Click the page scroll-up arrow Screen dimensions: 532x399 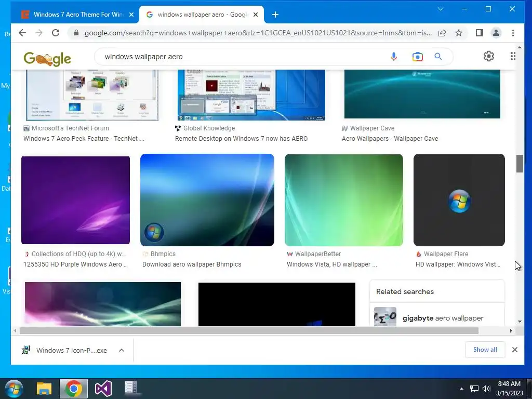click(x=520, y=47)
